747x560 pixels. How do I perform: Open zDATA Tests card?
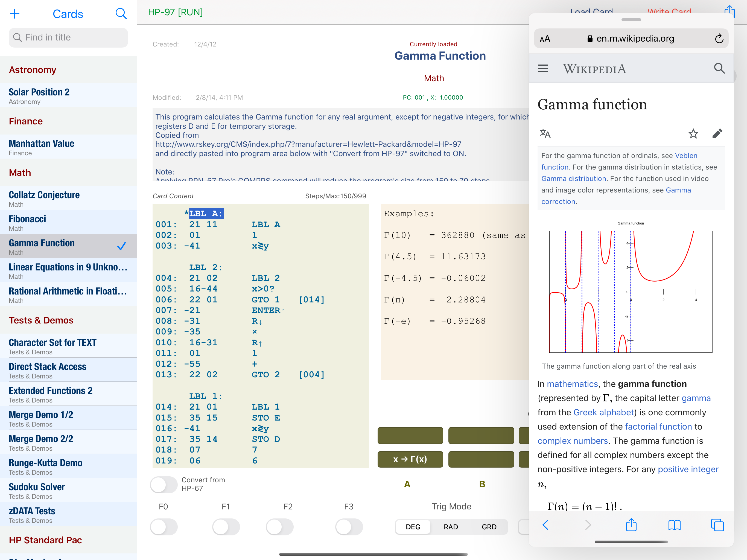point(68,514)
